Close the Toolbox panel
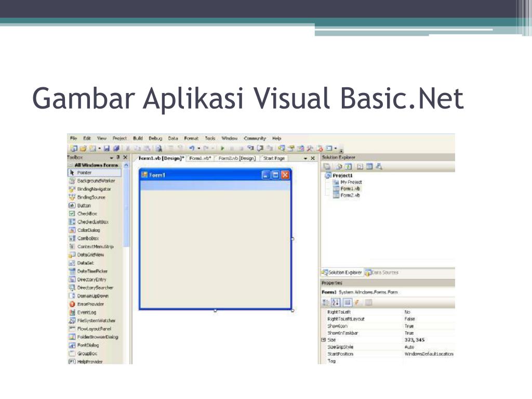 coord(125,157)
